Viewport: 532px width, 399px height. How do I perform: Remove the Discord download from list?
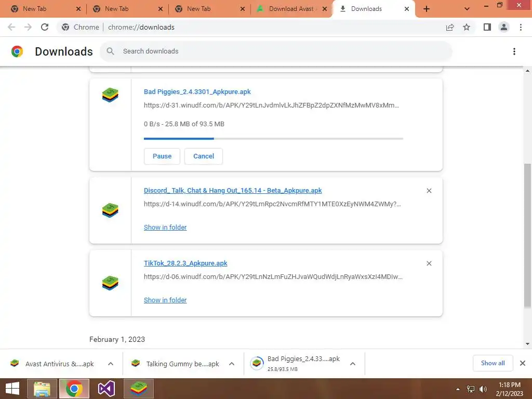(x=429, y=191)
